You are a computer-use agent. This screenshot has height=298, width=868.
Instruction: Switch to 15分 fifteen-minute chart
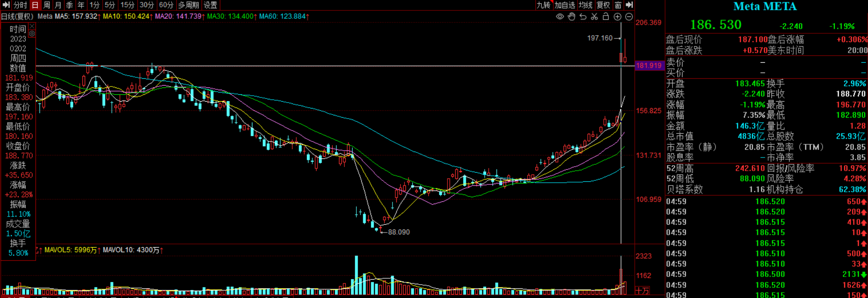tap(127, 5)
